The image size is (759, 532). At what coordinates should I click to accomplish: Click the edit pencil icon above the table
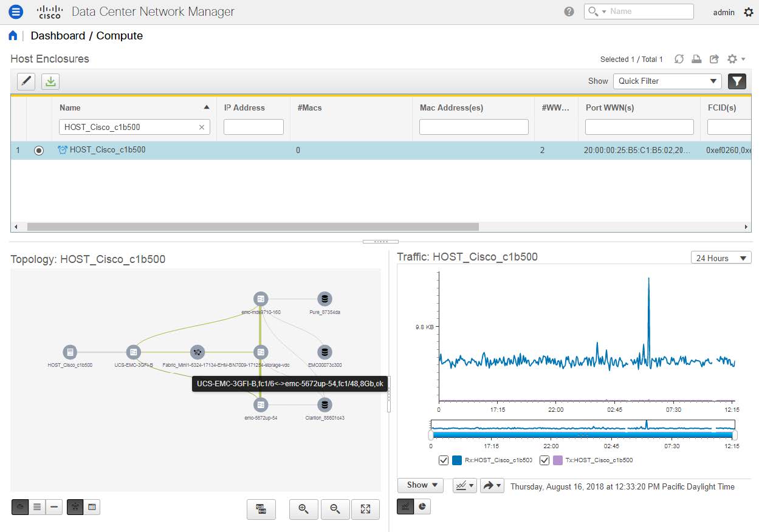coord(25,81)
